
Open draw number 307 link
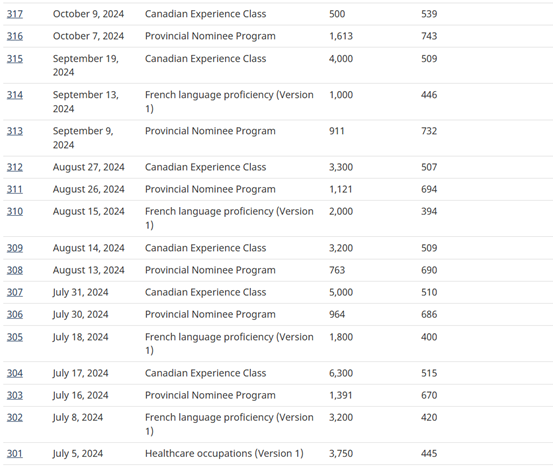15,292
